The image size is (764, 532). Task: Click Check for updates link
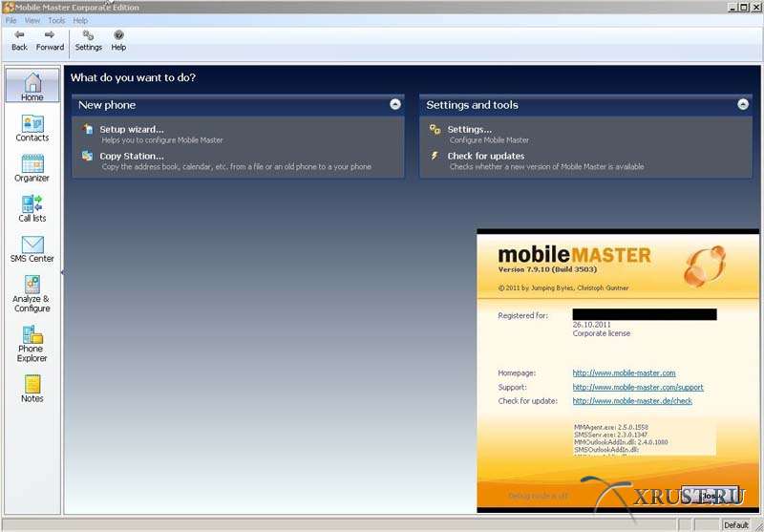pyautogui.click(x=485, y=156)
